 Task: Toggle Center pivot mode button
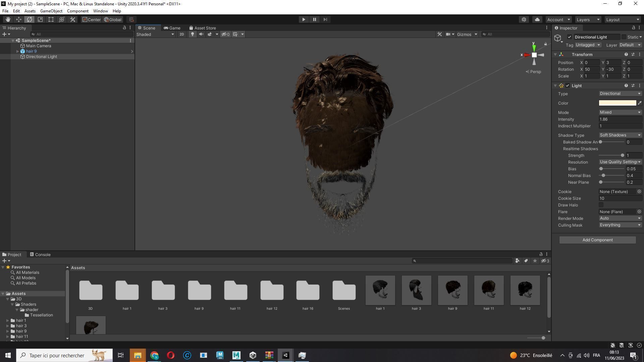(x=92, y=19)
